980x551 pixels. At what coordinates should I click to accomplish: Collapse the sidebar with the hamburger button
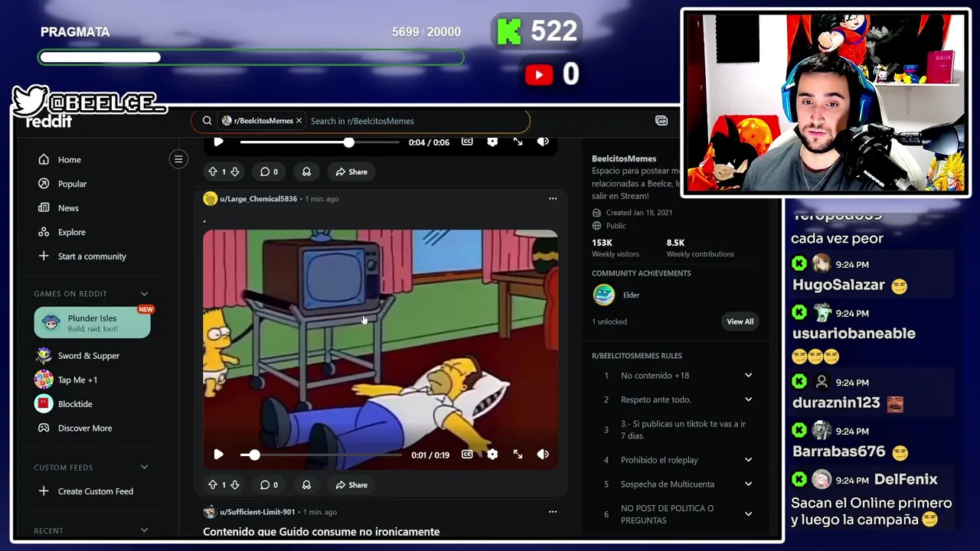tap(178, 159)
